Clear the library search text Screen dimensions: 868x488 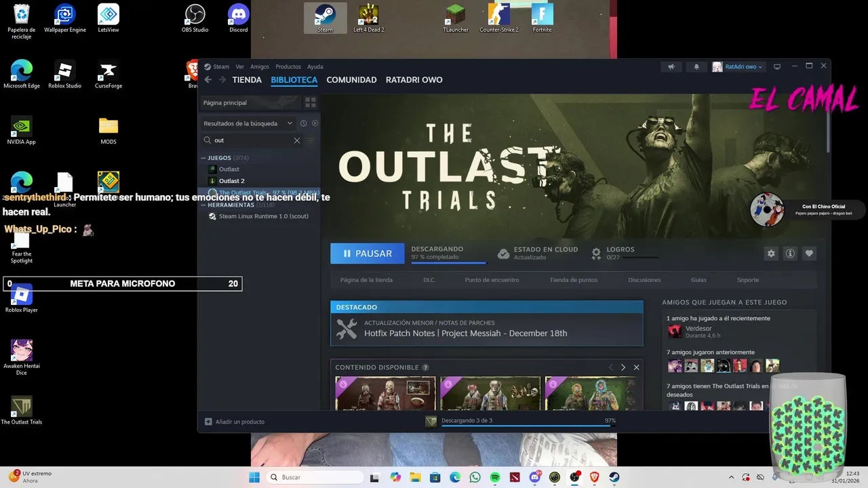pos(296,140)
